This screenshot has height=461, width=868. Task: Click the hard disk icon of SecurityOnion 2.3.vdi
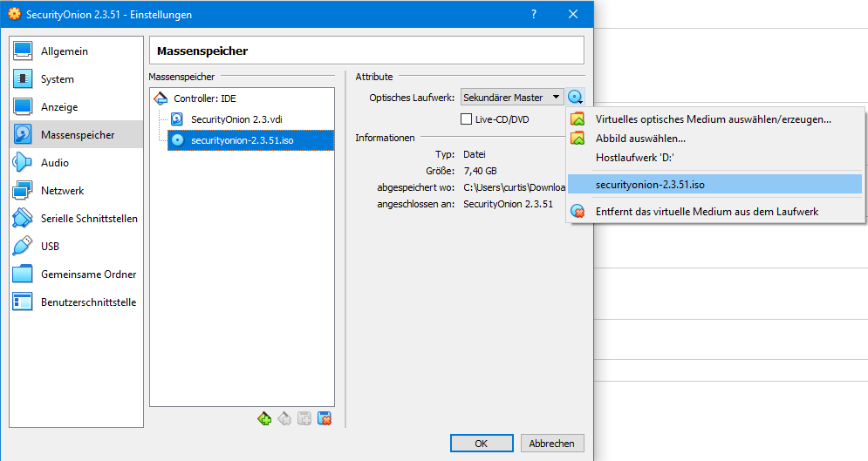point(177,119)
